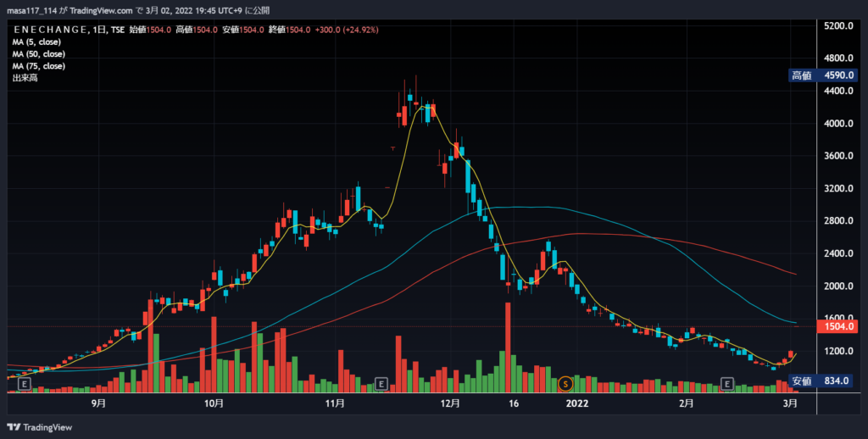
Task: Select the 出来高 volume indicator legend
Action: pyautogui.click(x=25, y=79)
